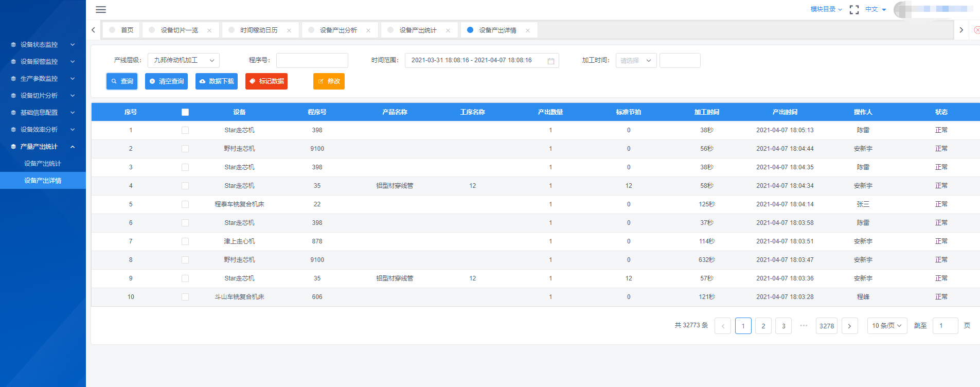Check the checkbox for row 8
Image resolution: width=980 pixels, height=387 pixels.
tap(185, 260)
